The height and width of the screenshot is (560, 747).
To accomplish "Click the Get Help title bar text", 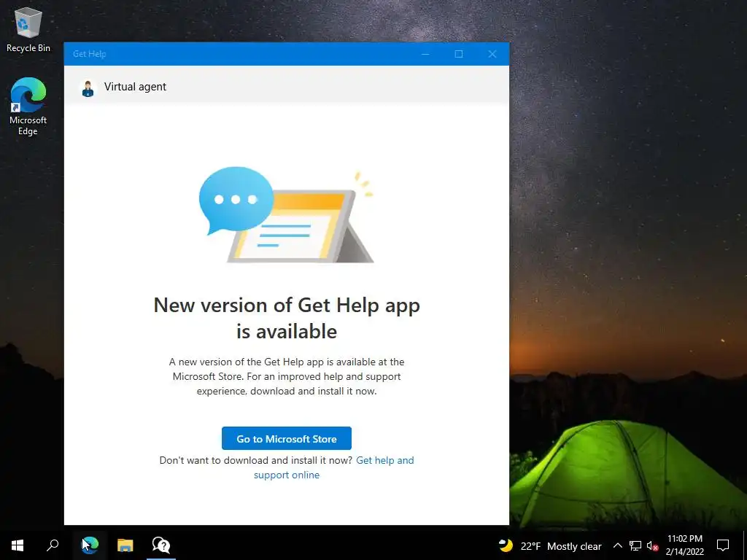I will pos(90,54).
